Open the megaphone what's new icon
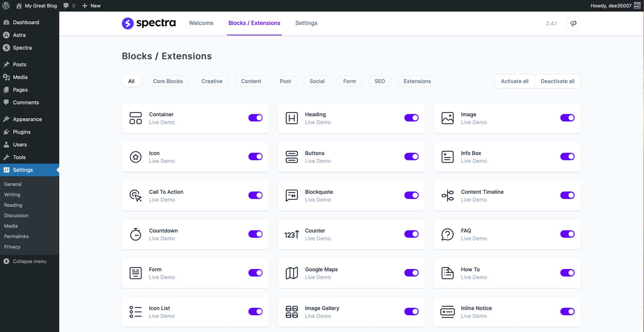The image size is (644, 332). tap(573, 23)
